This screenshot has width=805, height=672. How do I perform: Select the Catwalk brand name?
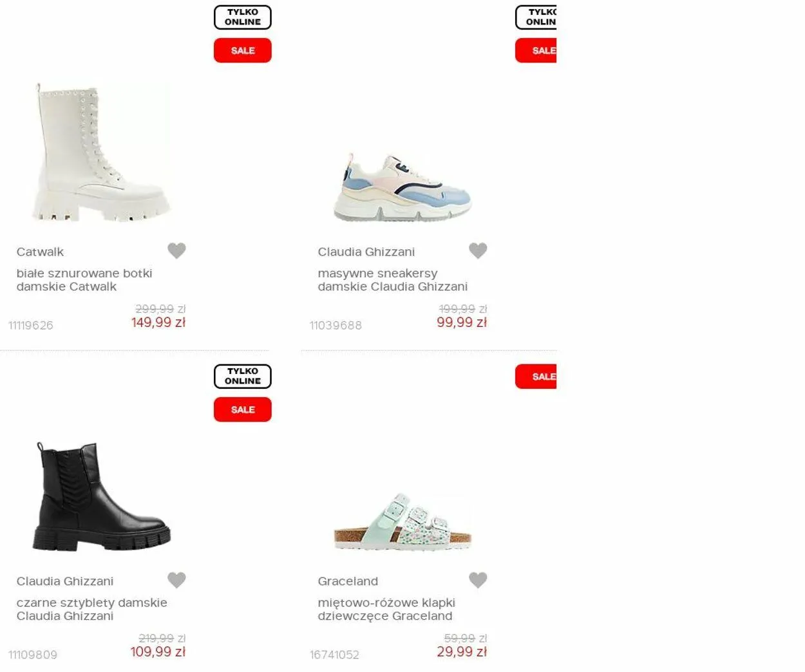click(40, 252)
